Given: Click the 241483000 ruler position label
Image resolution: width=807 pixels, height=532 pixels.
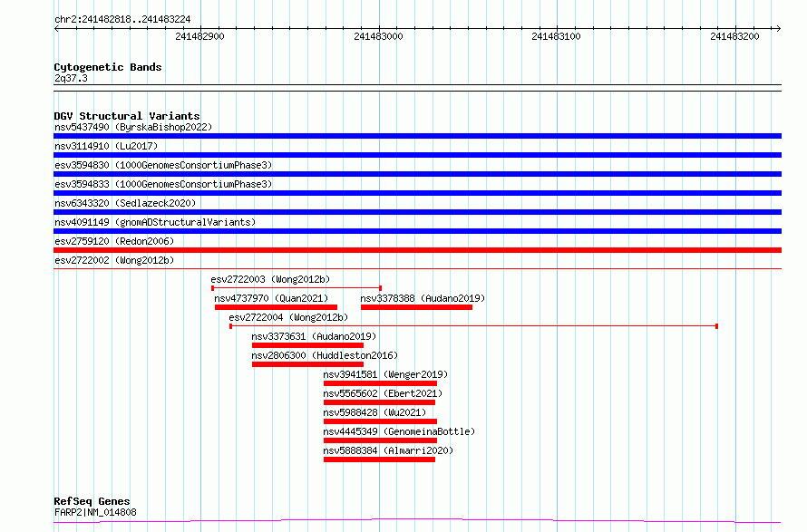Looking at the screenshot, I should click(378, 36).
